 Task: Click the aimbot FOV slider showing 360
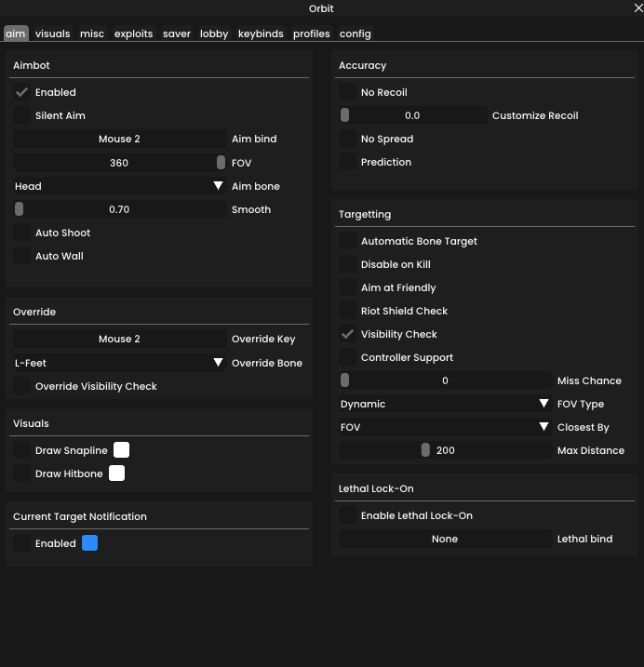[120, 163]
